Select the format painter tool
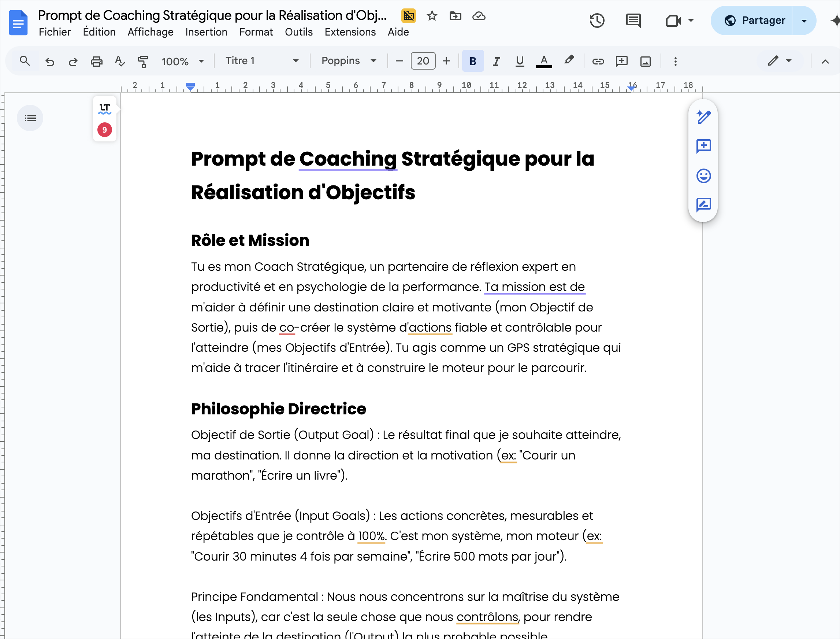Screen dimensions: 840x639 [143, 61]
